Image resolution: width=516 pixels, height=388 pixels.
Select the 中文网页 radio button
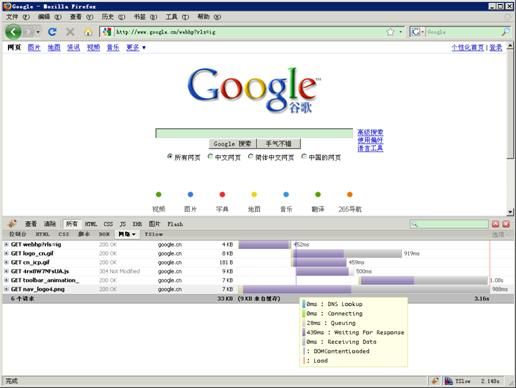[210, 156]
